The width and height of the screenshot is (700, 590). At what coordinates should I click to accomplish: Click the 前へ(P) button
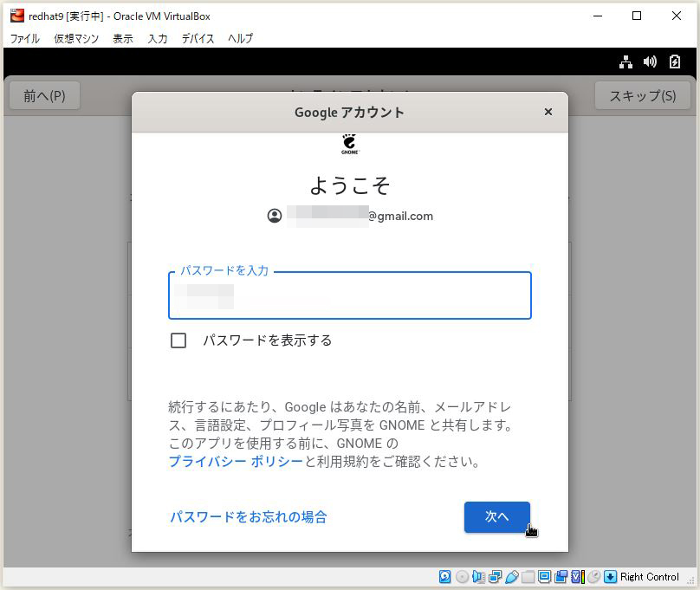45,95
